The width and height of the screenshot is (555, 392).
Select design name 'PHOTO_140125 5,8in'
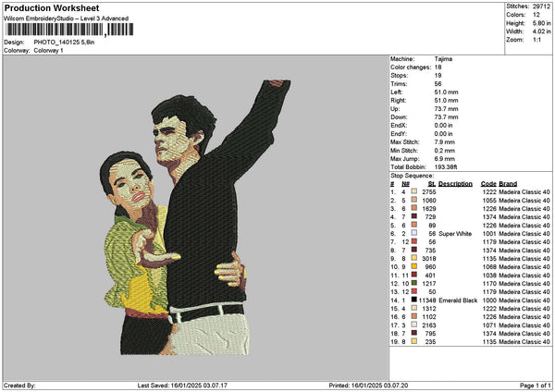[64, 43]
